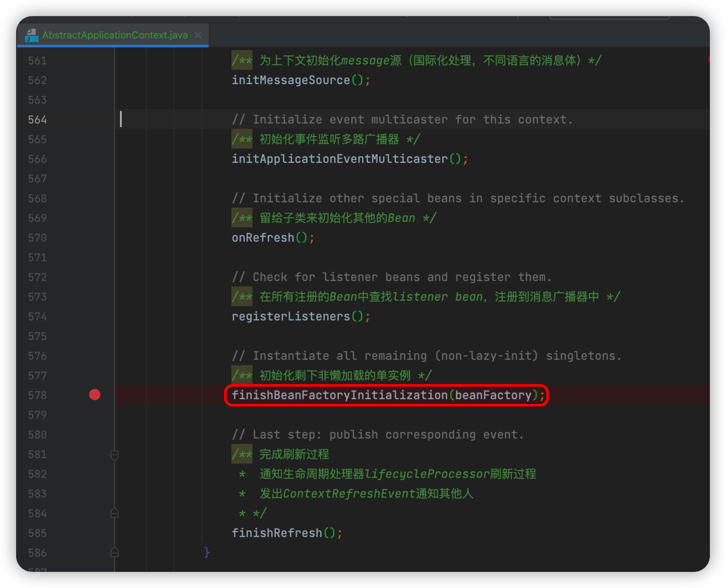Click line number 570 in the gutter
726x588 pixels.
coord(37,238)
